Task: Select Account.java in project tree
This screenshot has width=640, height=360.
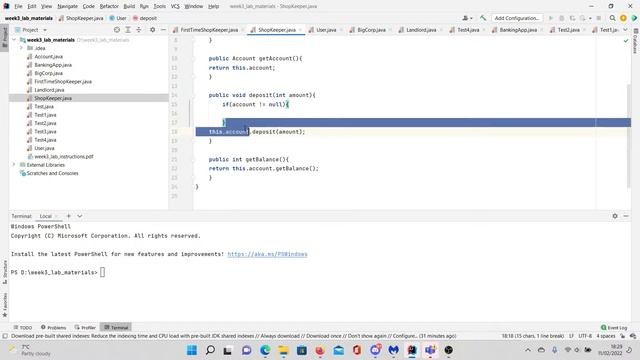Action: pos(48,57)
